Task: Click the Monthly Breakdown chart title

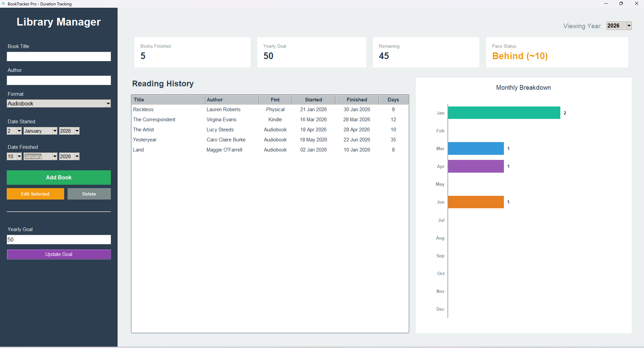Action: pyautogui.click(x=523, y=88)
